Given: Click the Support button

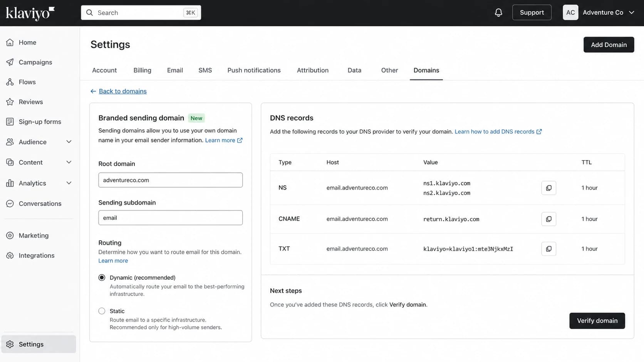Looking at the screenshot, I should point(532,12).
